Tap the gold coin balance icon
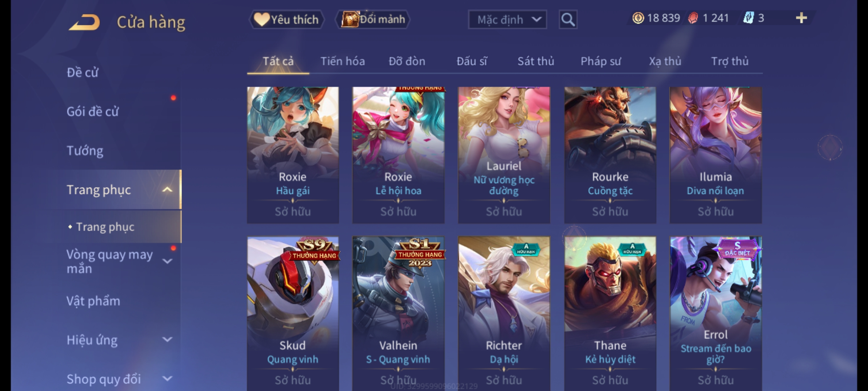Viewport: 868px width, 391px height. (x=638, y=18)
